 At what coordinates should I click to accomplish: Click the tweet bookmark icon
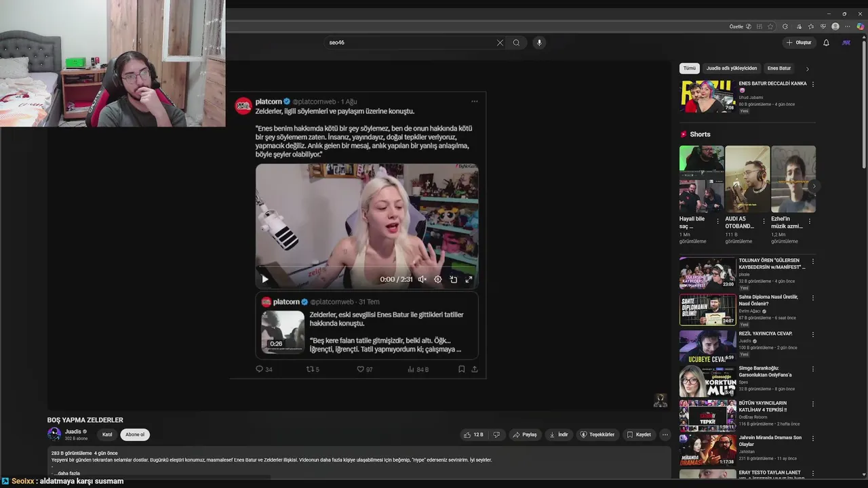pyautogui.click(x=461, y=369)
